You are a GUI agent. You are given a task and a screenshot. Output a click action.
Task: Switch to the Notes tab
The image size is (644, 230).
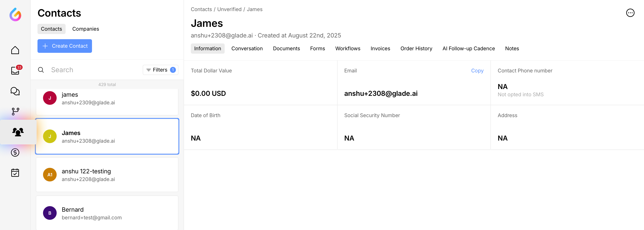click(512, 49)
